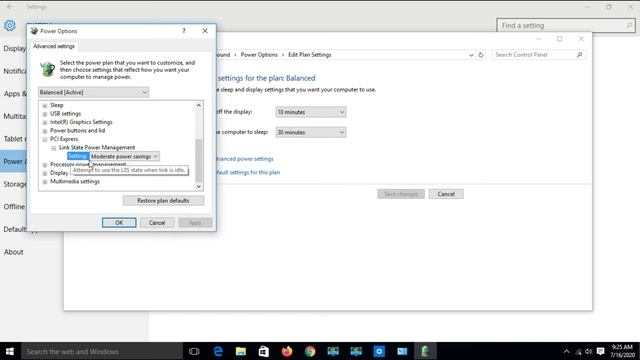The image size is (640, 360).
Task: Open the Moderate power savings dropdown
Action: pos(124,156)
